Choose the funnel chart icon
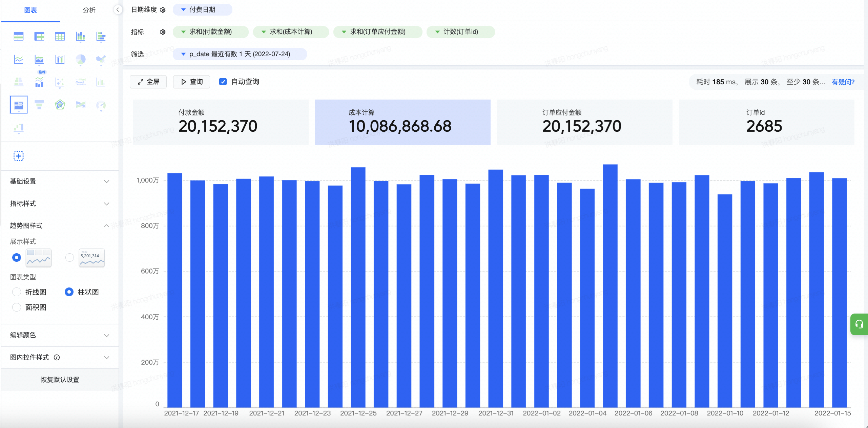Viewport: 868px width, 428px height. (x=39, y=105)
